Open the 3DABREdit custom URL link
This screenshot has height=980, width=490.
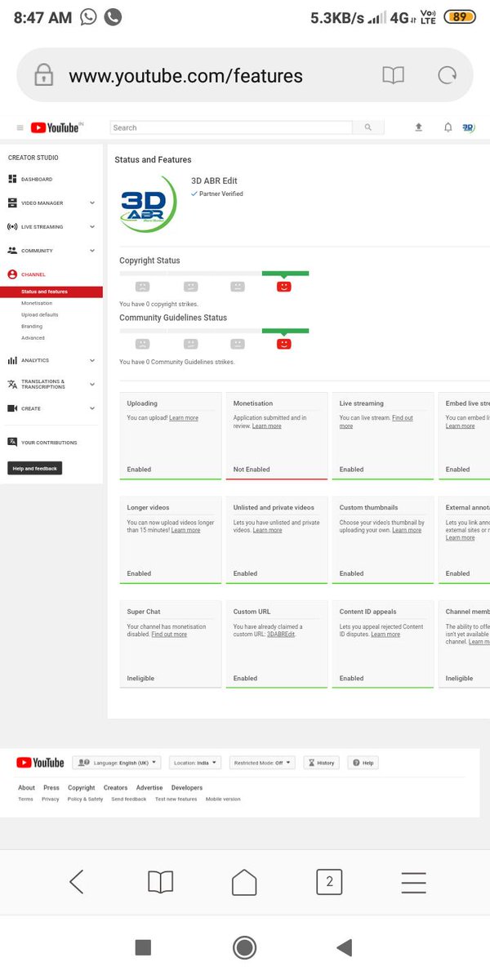click(x=281, y=635)
